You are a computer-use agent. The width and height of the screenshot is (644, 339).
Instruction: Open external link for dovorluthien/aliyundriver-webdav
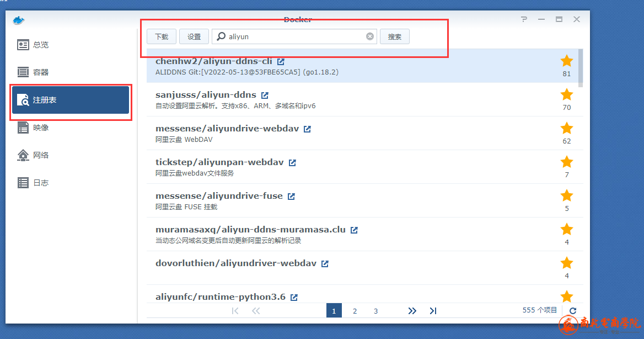coord(325,264)
